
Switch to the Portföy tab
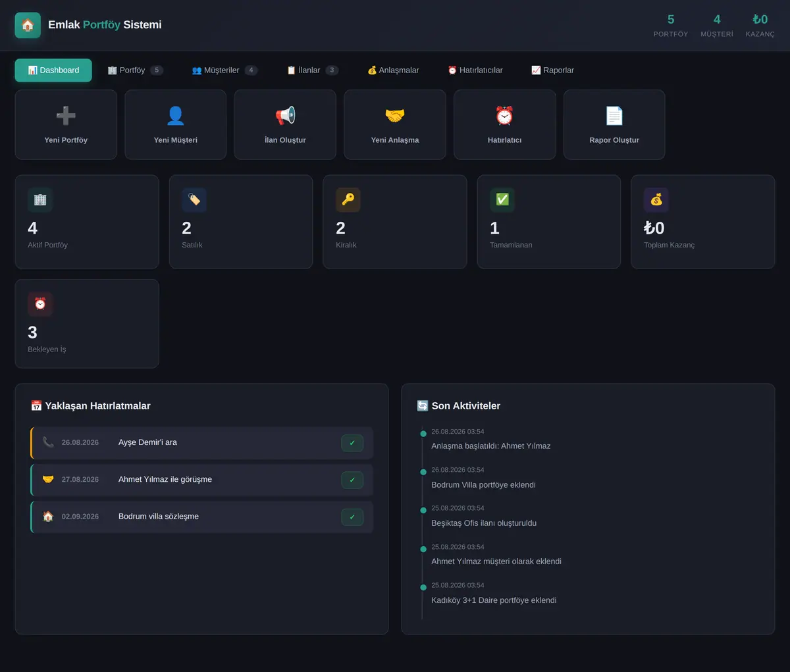coord(135,70)
